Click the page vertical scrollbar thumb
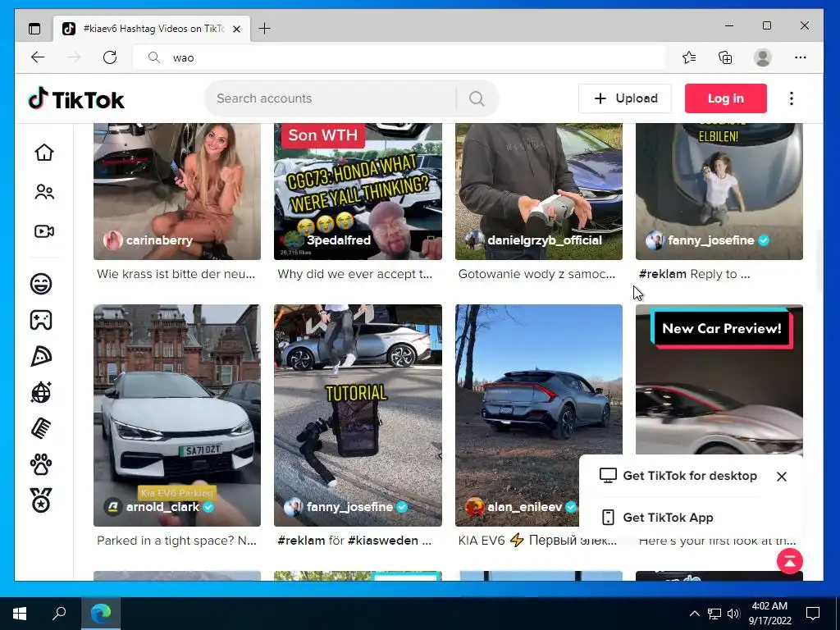 (x=819, y=260)
